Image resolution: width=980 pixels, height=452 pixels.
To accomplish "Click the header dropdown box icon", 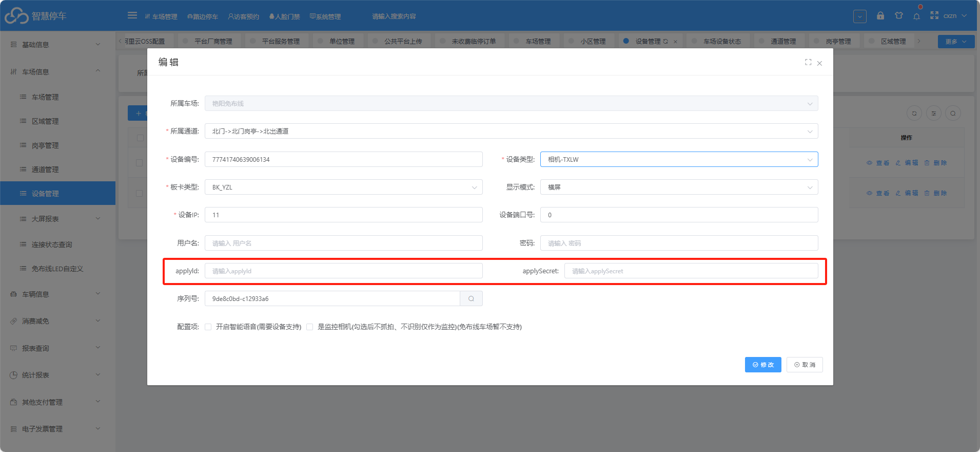I will (860, 16).
